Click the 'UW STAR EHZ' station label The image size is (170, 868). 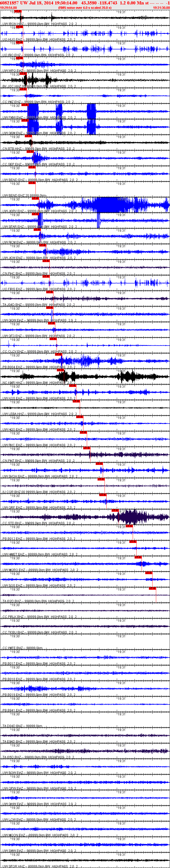click(13, 227)
